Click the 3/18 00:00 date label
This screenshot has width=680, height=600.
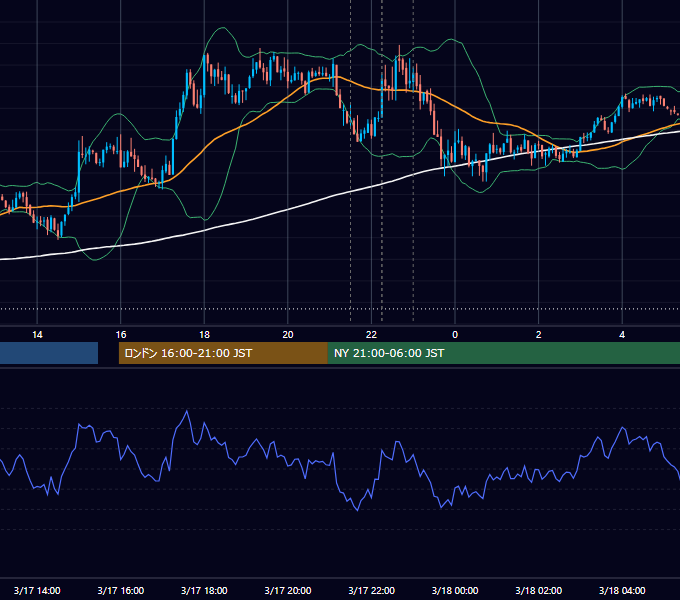455,590
